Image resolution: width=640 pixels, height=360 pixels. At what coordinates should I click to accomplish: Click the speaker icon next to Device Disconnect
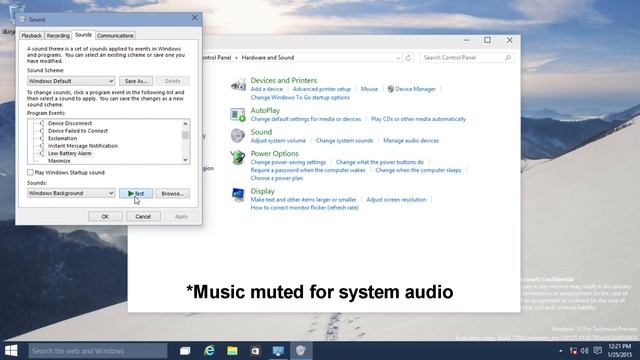click(42, 123)
